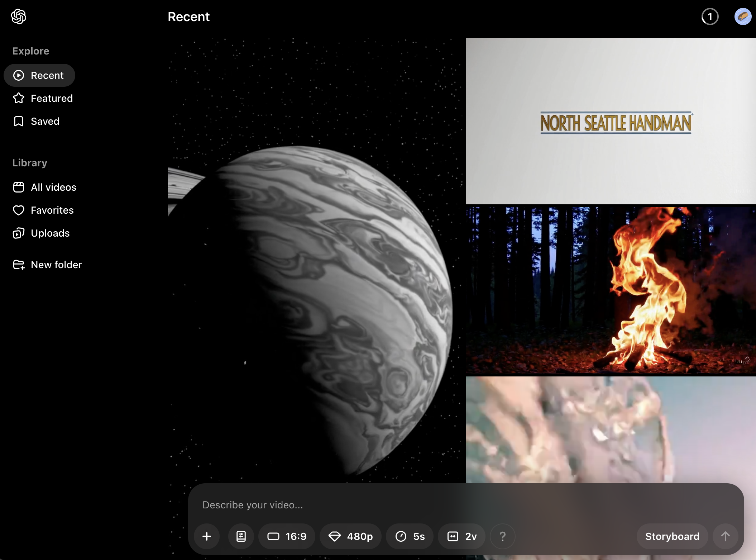The width and height of the screenshot is (756, 560).
Task: Click the OpenAI logo icon
Action: point(19,16)
